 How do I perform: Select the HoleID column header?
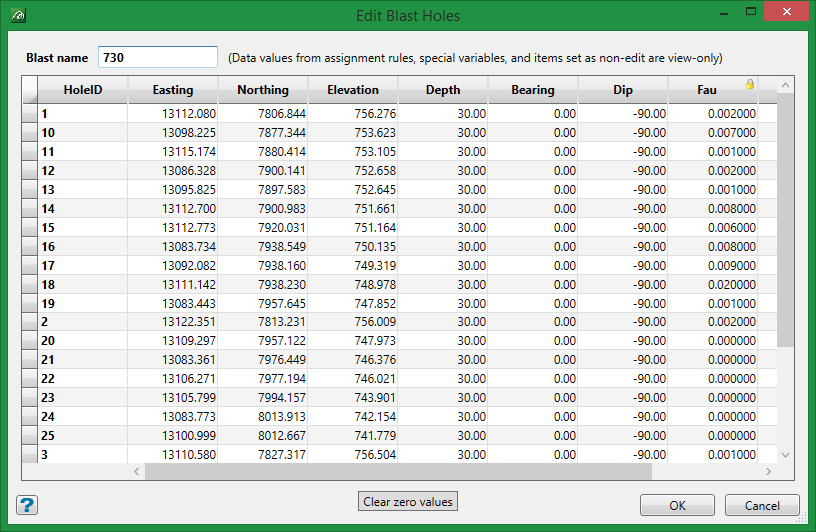click(x=83, y=90)
